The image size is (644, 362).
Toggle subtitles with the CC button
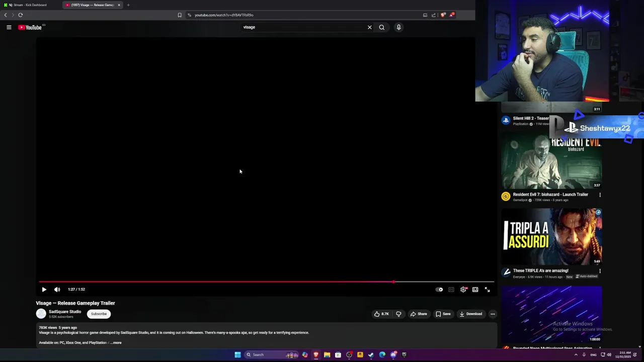451,290
